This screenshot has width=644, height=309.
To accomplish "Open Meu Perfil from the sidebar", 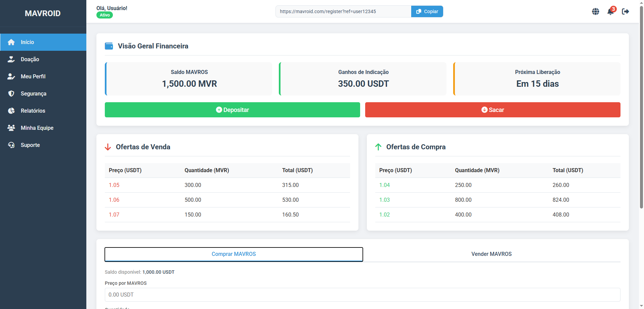I will [11, 76].
